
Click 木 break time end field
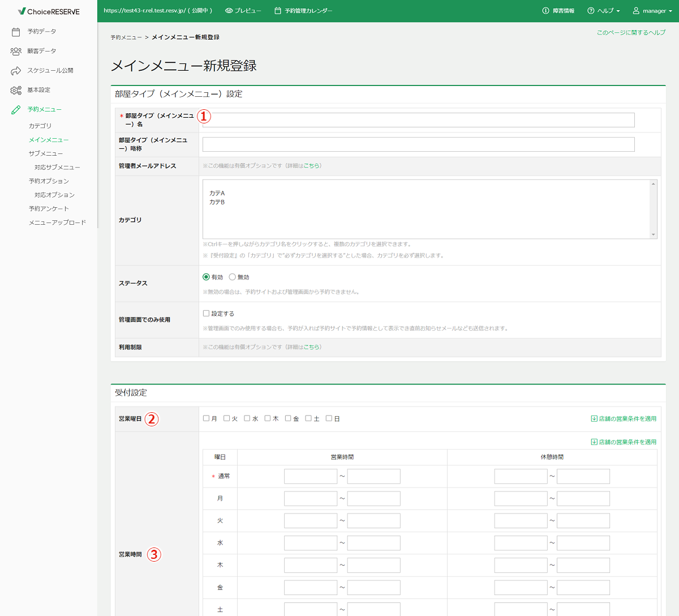[x=583, y=565]
